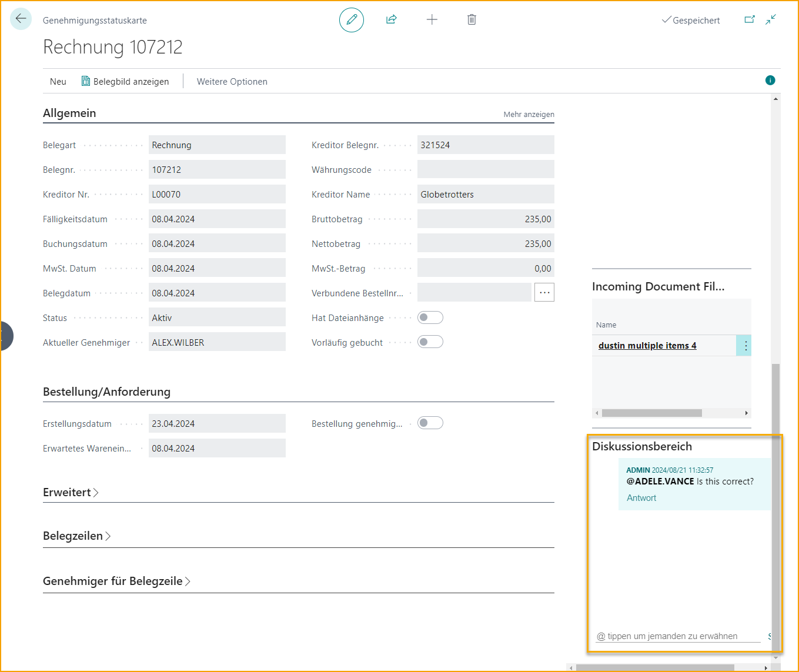Toggle the Hat Dateianhänge switch
The image size is (799, 672).
[430, 317]
